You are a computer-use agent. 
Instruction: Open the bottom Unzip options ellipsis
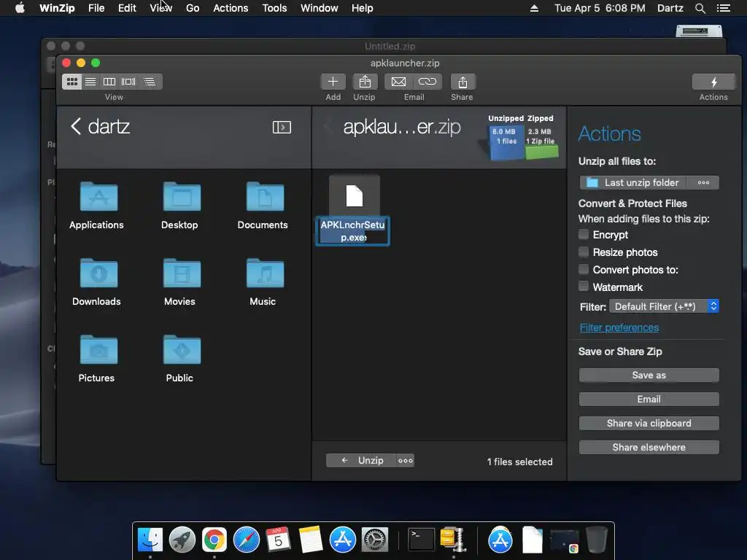(x=406, y=461)
